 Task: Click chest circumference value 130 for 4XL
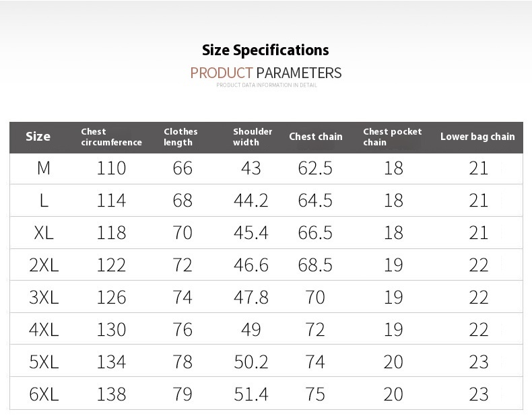pyautogui.click(x=111, y=330)
